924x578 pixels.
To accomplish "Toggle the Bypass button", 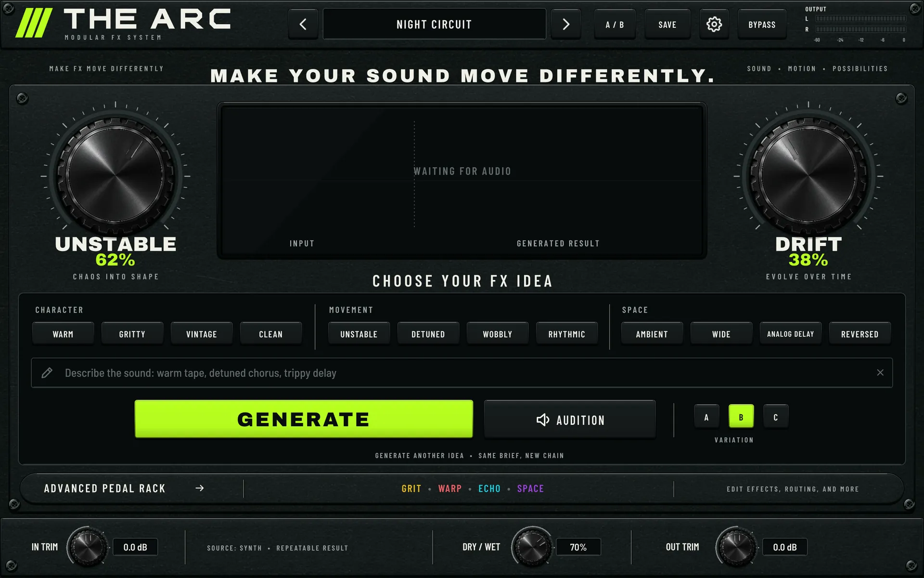I will (x=762, y=24).
